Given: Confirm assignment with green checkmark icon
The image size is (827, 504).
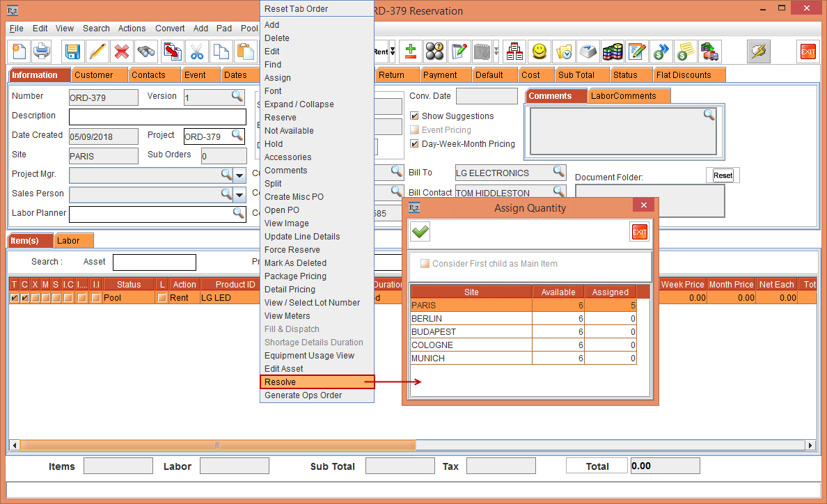Looking at the screenshot, I should [420, 233].
